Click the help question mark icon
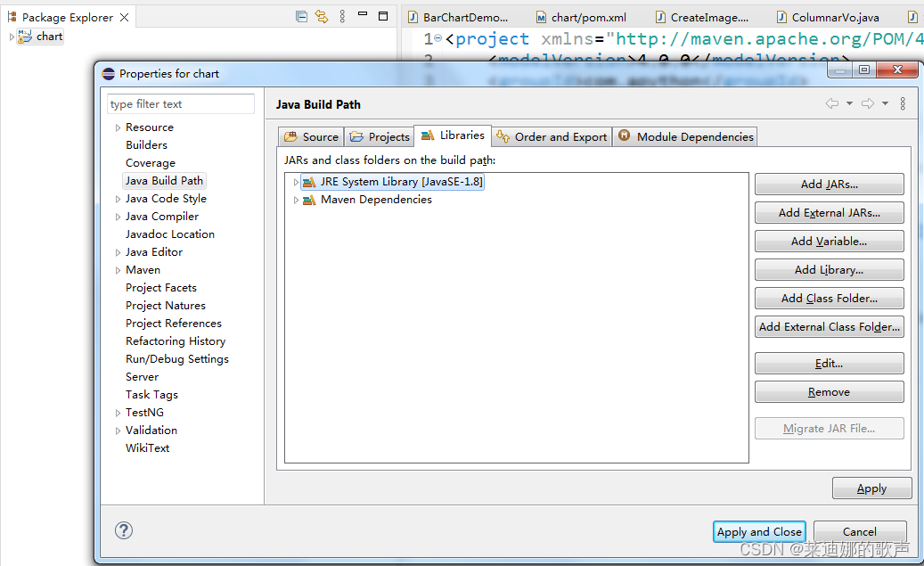Screen dimensions: 924x566 tap(124, 530)
